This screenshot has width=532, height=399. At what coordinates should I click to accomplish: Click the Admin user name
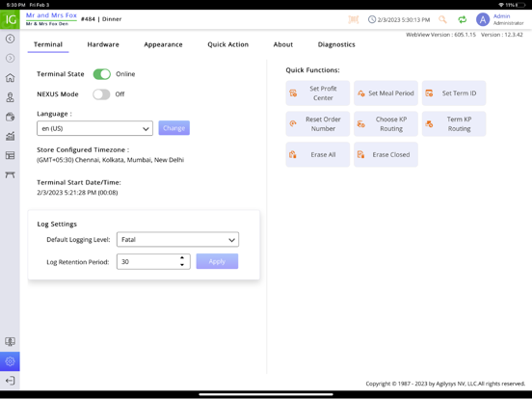[501, 16]
